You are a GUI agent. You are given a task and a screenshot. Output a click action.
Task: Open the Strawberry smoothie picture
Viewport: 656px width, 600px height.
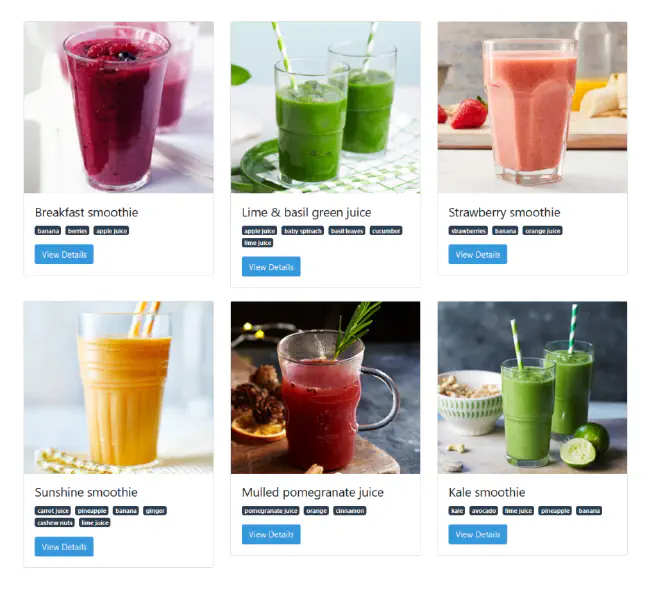pos(532,108)
